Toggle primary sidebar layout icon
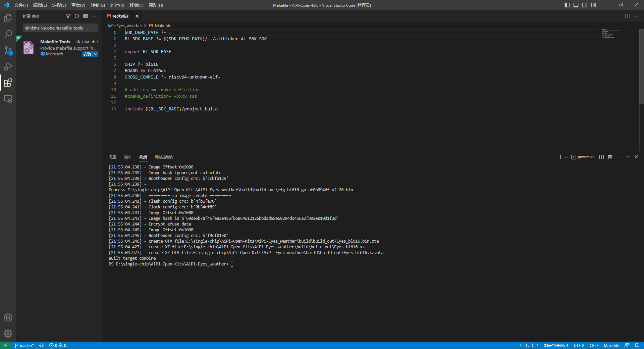Screen dimensions: 644x349 click(x=567, y=5)
